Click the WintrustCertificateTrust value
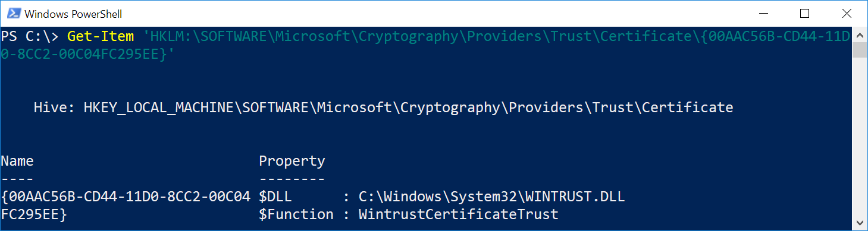868x231 pixels. (458, 214)
